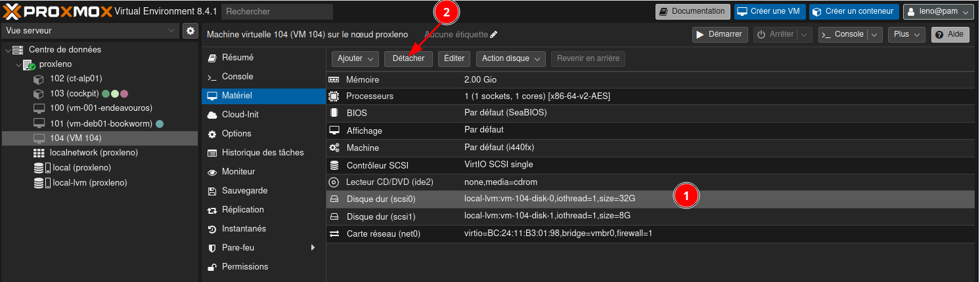Switch to the Résumé tab

point(237,58)
